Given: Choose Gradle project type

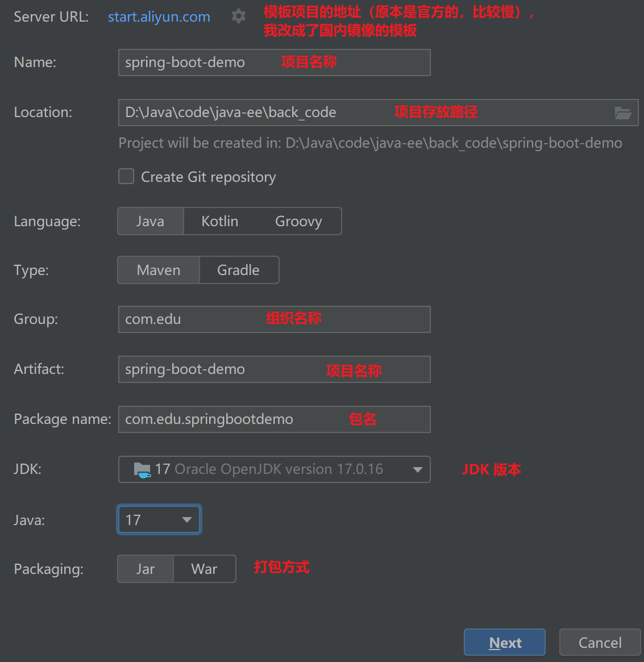Looking at the screenshot, I should (238, 270).
